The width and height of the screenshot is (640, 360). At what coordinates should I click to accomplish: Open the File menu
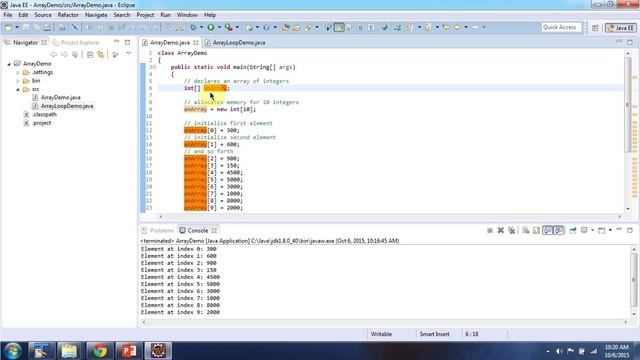(x=8, y=15)
